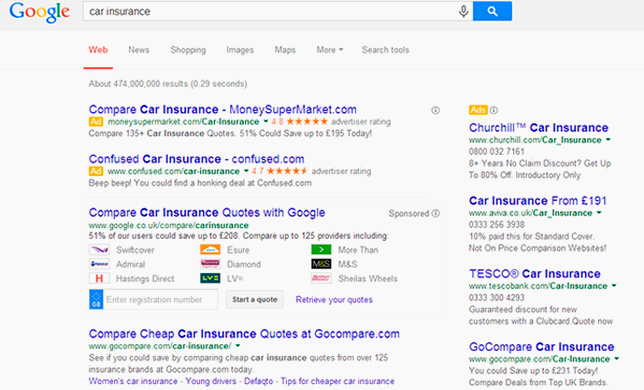Open the Search tools option
The image size is (644, 390).
385,50
